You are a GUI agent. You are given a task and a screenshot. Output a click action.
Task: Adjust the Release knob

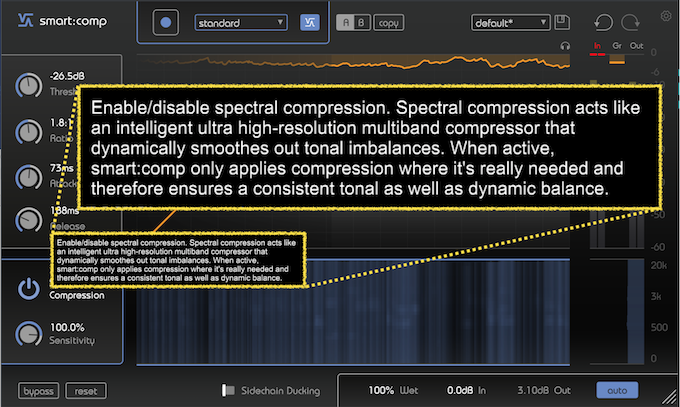(x=29, y=220)
